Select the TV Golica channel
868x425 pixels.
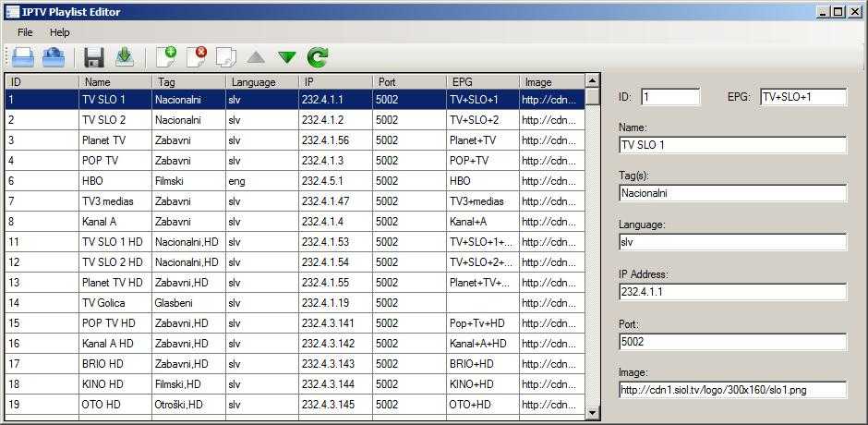[x=103, y=303]
